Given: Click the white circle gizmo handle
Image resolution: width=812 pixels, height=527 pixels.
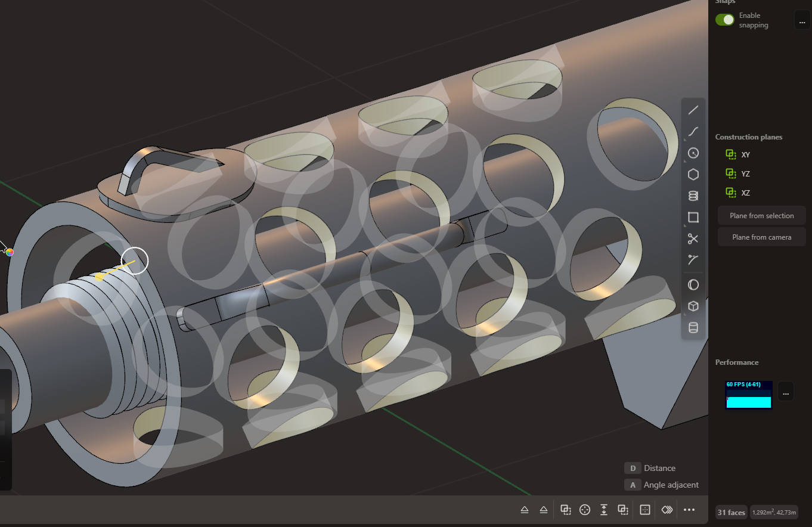Looking at the screenshot, I should (x=135, y=261).
